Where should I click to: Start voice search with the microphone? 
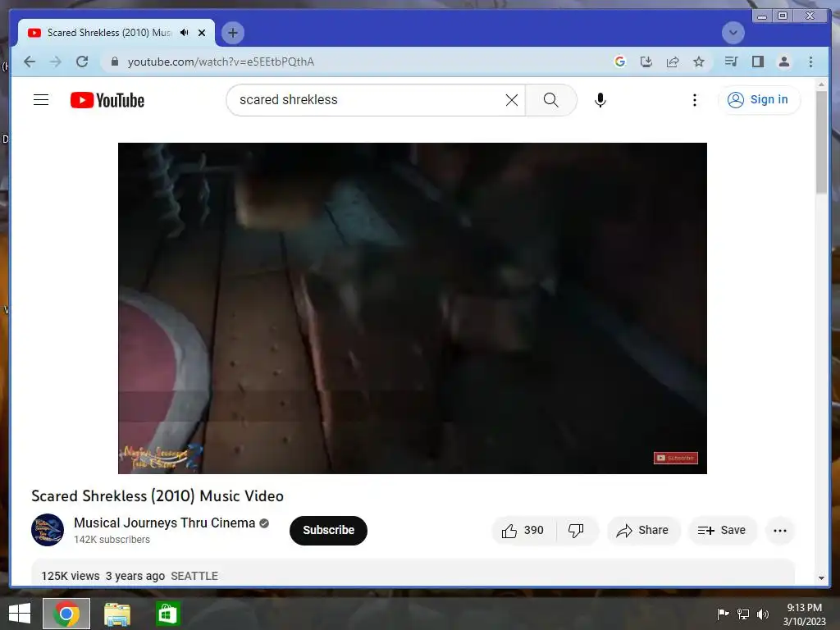[600, 99]
